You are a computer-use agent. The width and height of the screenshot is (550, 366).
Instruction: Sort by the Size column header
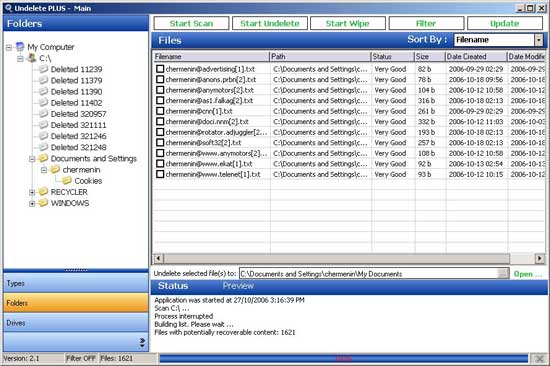point(430,56)
